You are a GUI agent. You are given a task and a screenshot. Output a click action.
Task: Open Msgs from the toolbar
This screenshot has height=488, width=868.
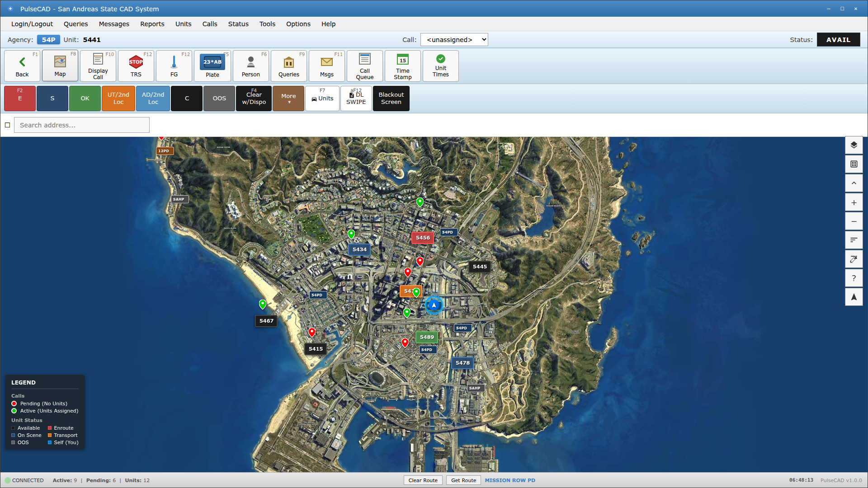[x=326, y=66]
